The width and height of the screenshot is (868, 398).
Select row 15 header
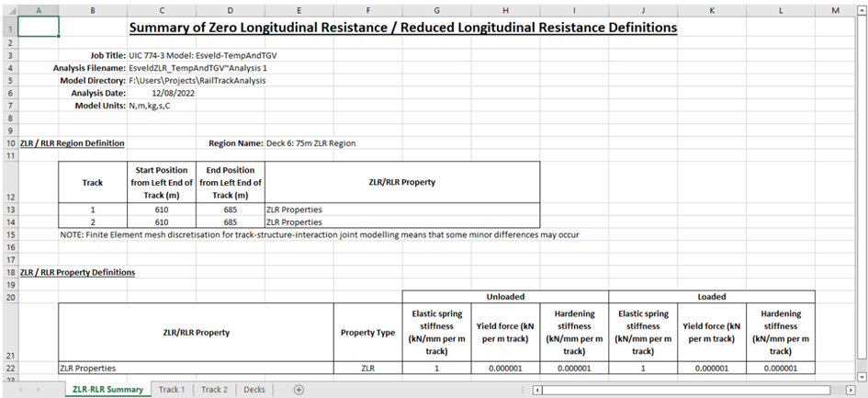pos(9,234)
